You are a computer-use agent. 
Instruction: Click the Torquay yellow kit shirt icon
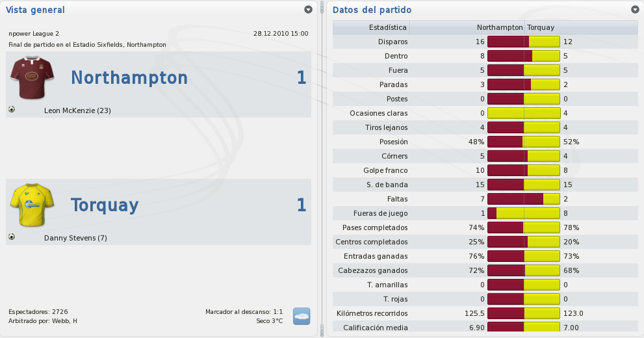click(x=32, y=205)
